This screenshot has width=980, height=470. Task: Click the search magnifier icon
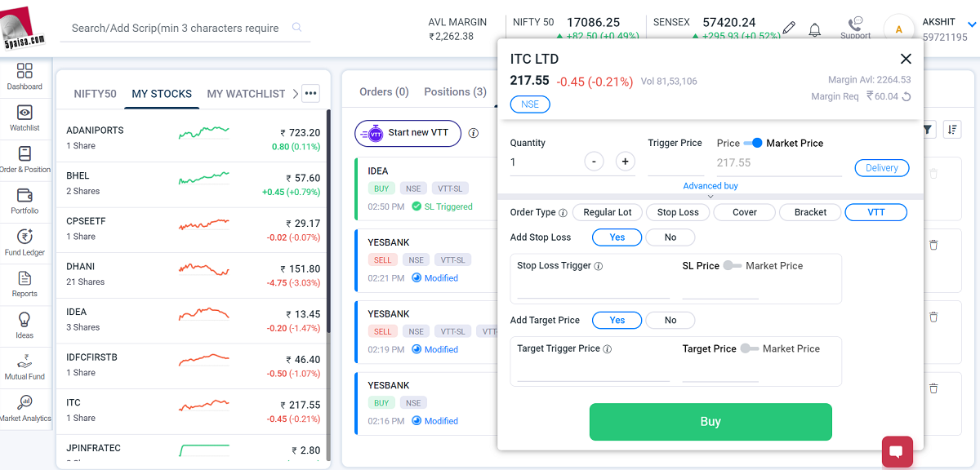pos(296,28)
